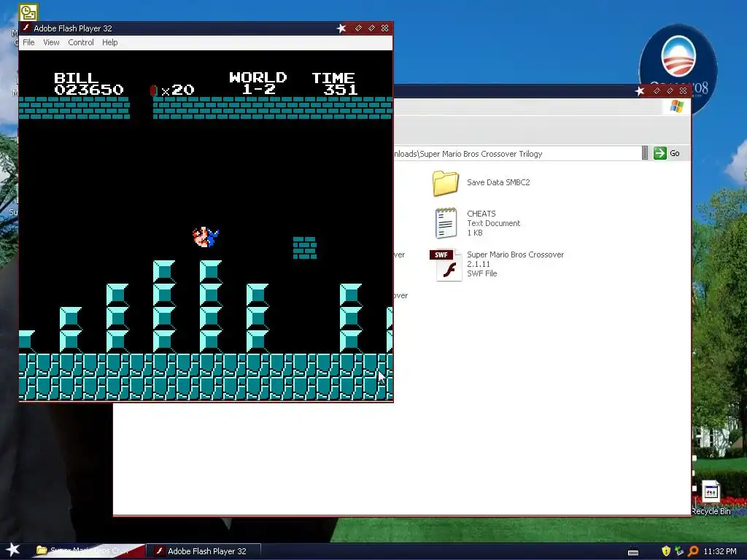Click the 11:32 PM taskbar clock

719,551
